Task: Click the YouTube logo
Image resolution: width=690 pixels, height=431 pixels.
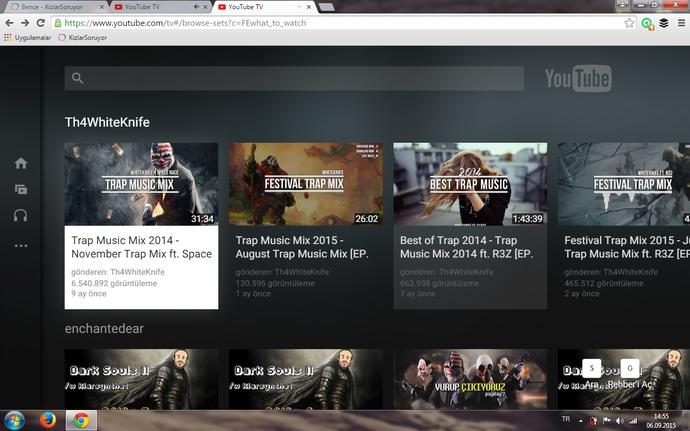Action: pos(578,78)
